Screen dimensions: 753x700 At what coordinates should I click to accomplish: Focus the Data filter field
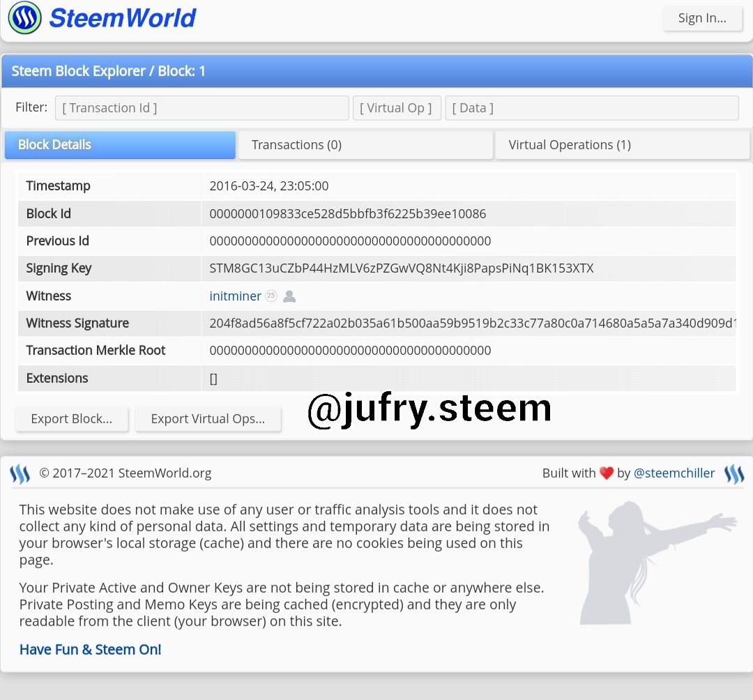[592, 108]
